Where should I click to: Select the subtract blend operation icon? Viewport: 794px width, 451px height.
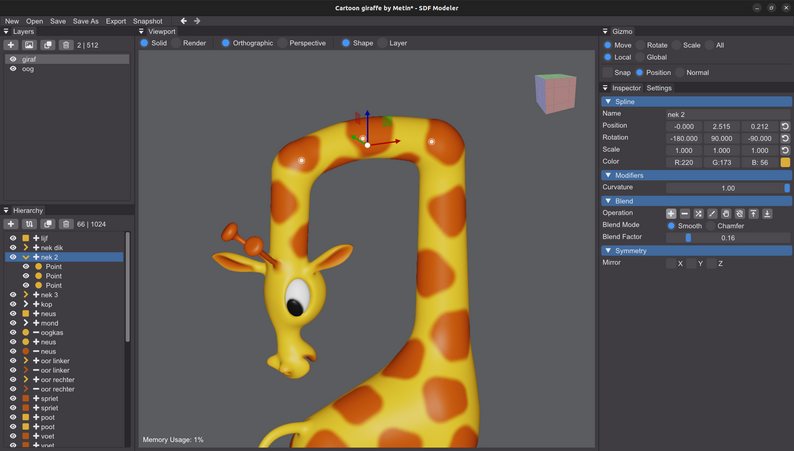[685, 214]
